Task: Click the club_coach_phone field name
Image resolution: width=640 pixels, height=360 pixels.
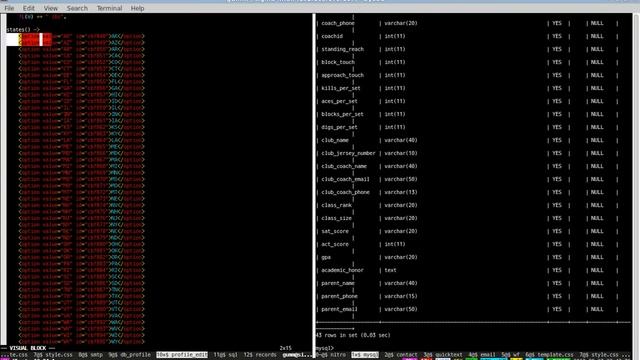Action: pos(345,192)
